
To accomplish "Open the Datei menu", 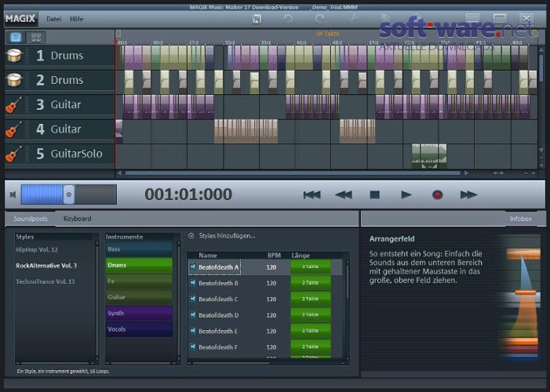I will point(53,19).
